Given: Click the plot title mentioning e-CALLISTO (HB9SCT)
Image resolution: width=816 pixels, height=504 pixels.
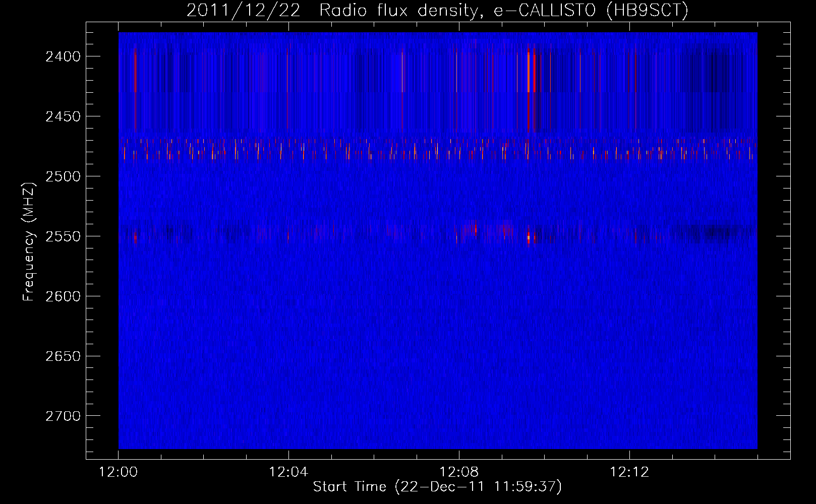Looking at the screenshot, I should (x=437, y=10).
